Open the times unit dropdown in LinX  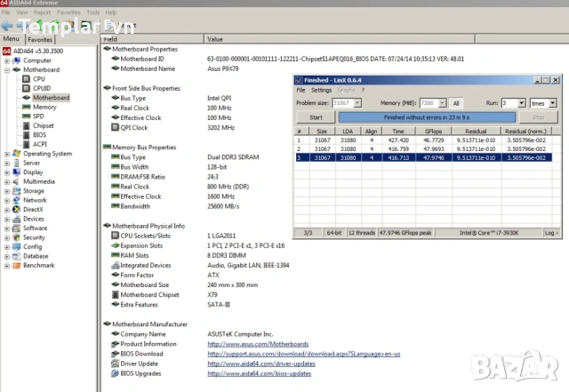point(552,103)
